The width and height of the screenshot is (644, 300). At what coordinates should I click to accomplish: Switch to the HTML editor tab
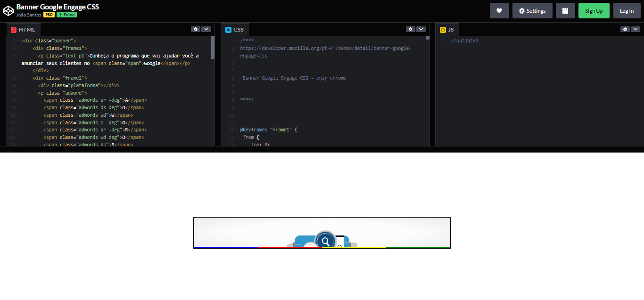click(26, 29)
